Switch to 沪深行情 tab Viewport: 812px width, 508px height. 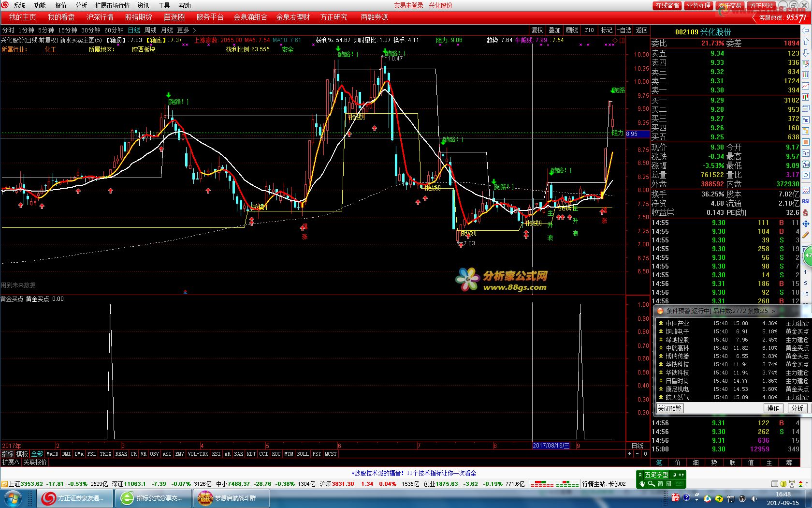click(100, 17)
